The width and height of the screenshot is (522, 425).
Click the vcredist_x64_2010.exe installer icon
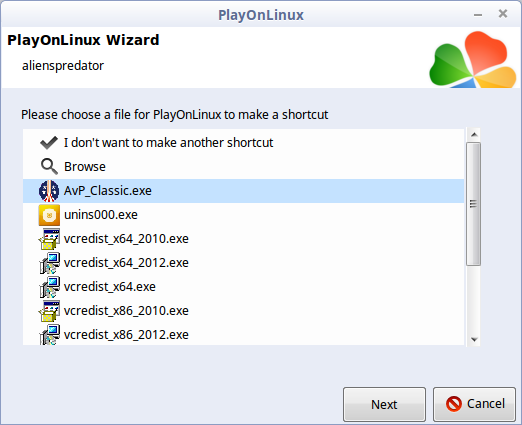(x=49, y=239)
